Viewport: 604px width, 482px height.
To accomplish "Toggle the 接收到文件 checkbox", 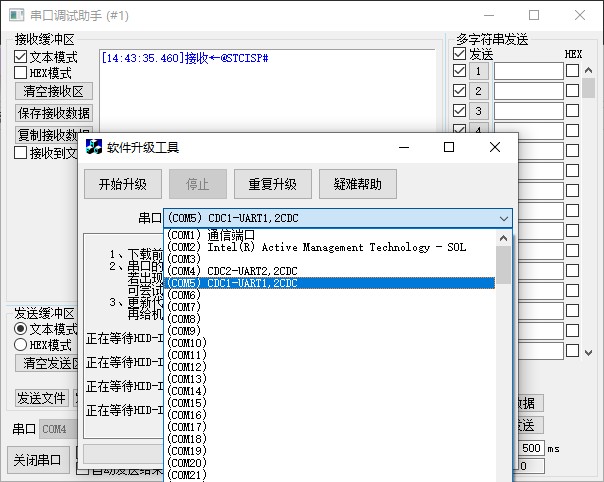I will pyautogui.click(x=20, y=153).
